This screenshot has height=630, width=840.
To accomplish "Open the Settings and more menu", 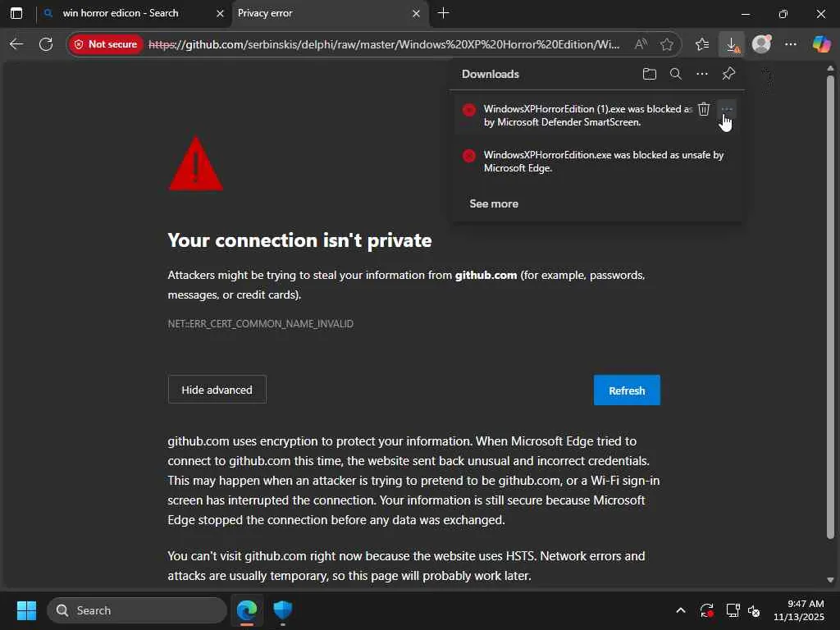I will tap(791, 44).
